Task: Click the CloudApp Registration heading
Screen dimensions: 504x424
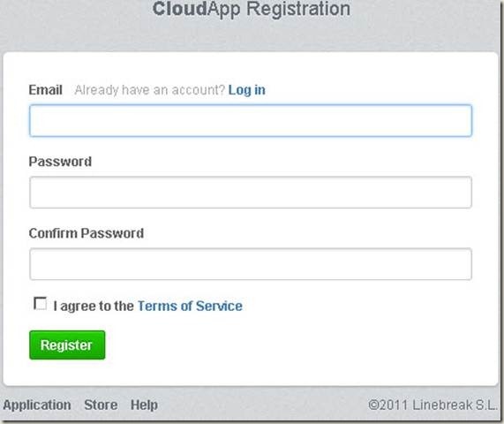Action: pos(252,9)
